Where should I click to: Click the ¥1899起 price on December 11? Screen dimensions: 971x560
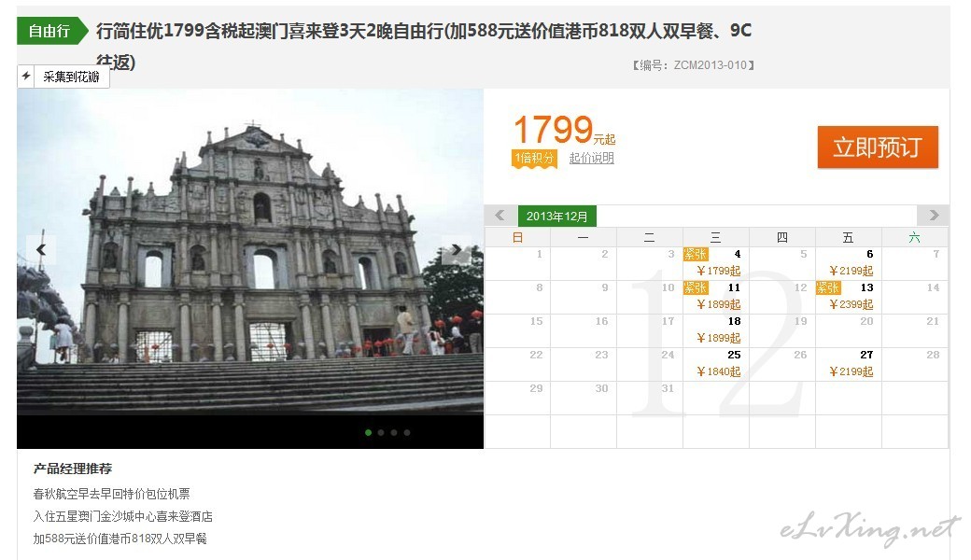point(718,304)
